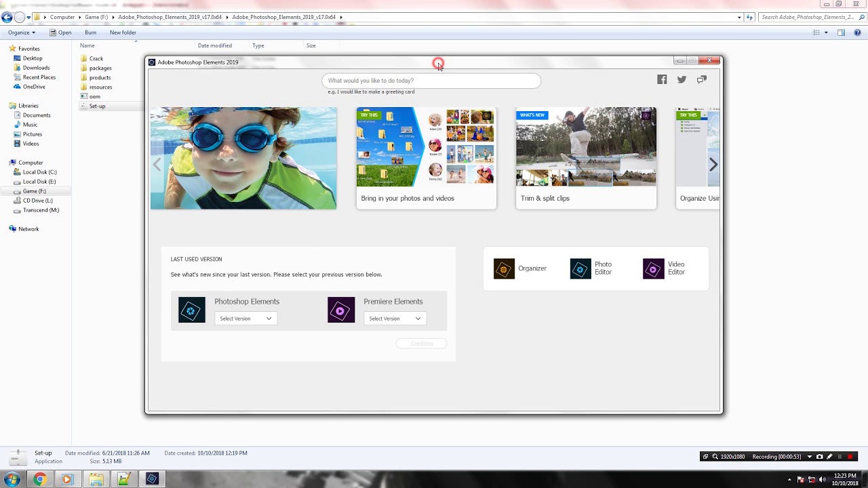The image size is (868, 488).
Task: Open Photoshop Elements Select Version dropdown
Action: coord(245,319)
